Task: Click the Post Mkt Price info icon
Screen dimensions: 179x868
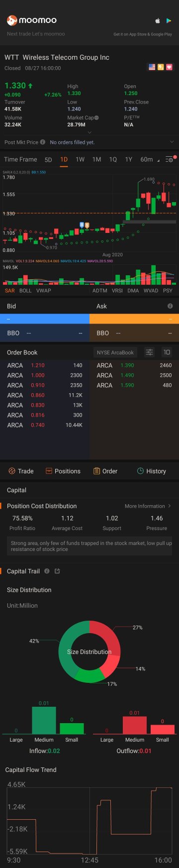Action: click(43, 142)
